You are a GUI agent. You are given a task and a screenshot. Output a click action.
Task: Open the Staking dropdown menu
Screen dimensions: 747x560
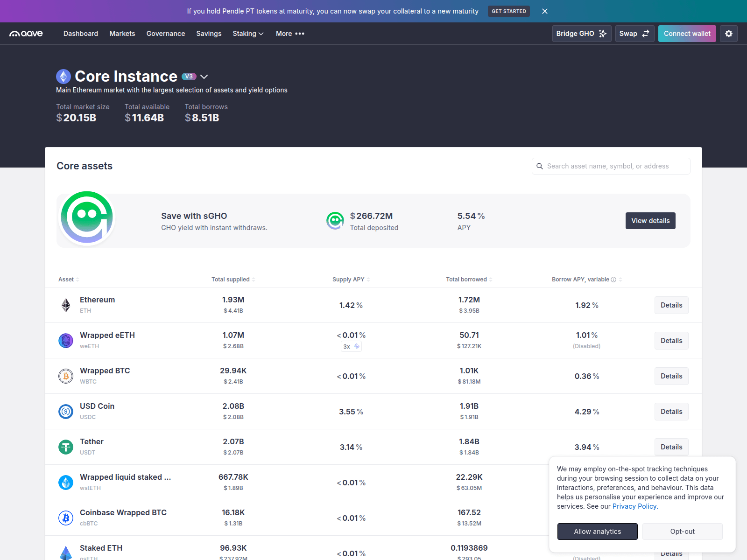click(x=248, y=34)
